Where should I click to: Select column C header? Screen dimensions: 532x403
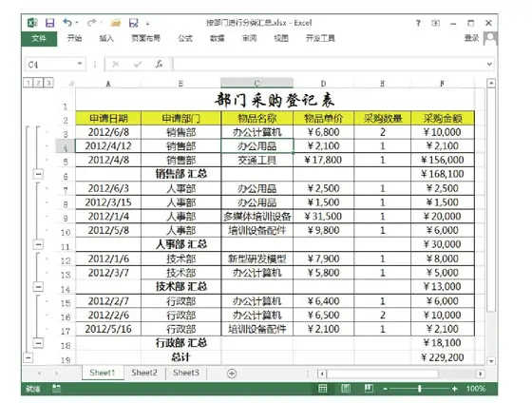[257, 84]
